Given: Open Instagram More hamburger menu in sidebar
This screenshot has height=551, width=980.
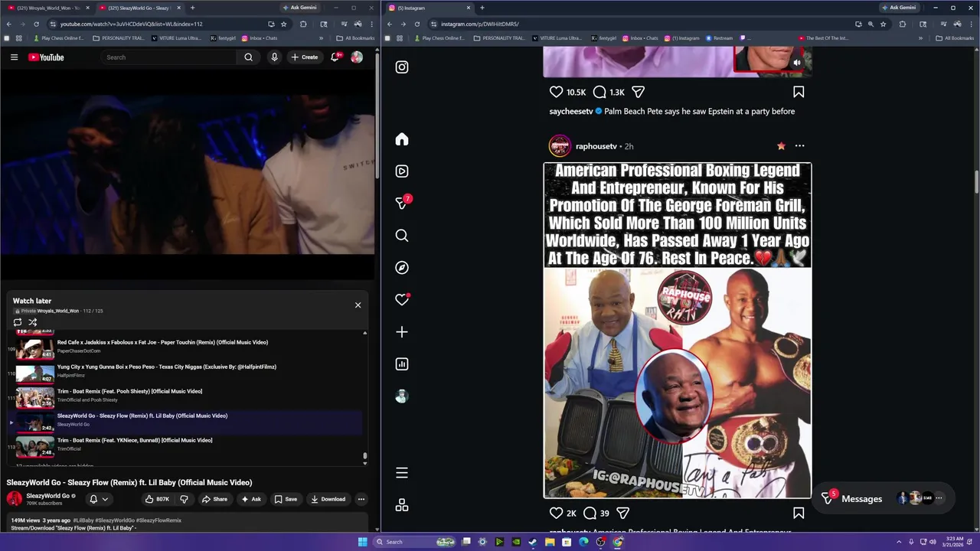Looking at the screenshot, I should coord(402,473).
